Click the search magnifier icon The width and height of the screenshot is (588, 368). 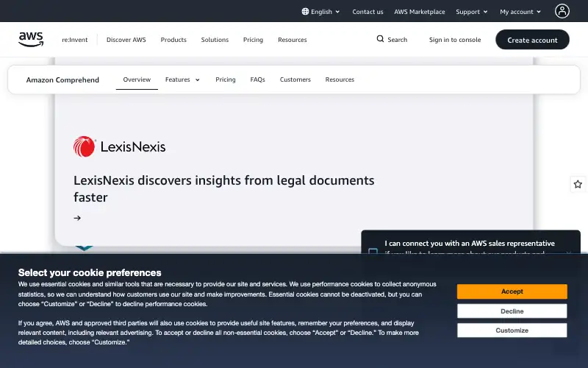pos(380,39)
